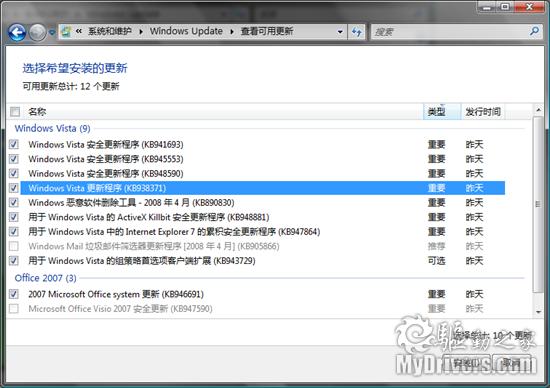Go back with the Back arrow button
550x388 pixels.
click(x=16, y=33)
